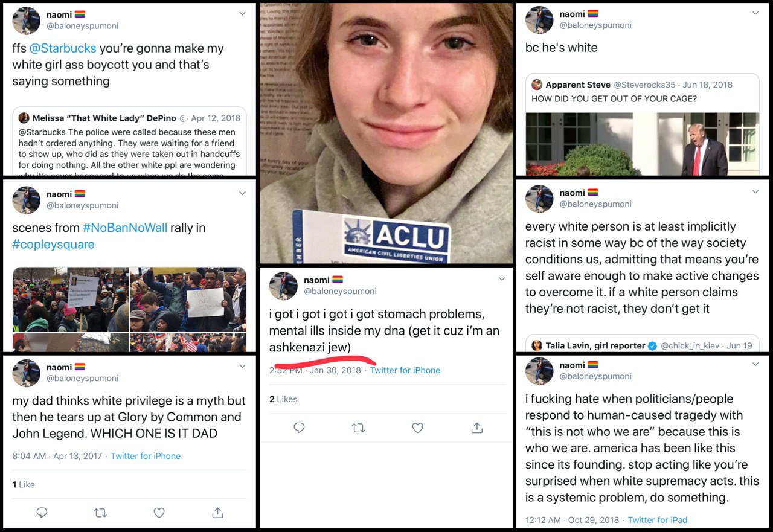Click share icon under white privilege tweet
The image size is (773, 532).
click(217, 513)
